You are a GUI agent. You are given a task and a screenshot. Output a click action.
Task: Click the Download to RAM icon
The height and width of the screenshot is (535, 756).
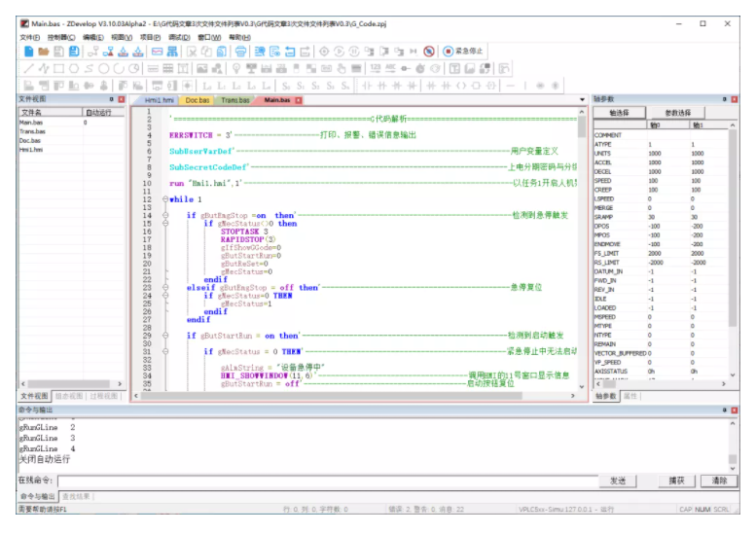123,52
